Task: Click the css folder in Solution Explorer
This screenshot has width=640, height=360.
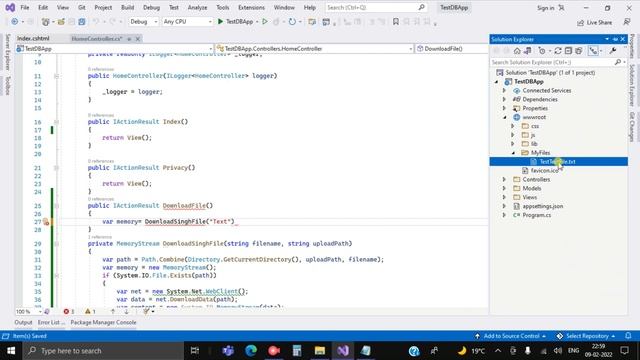Action: [535, 126]
